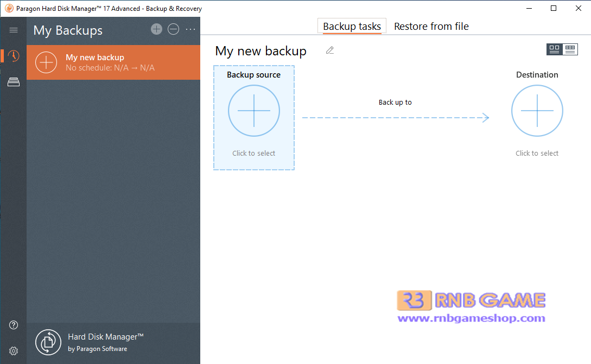
Task: Open the Backup tasks tab
Action: pyautogui.click(x=352, y=27)
